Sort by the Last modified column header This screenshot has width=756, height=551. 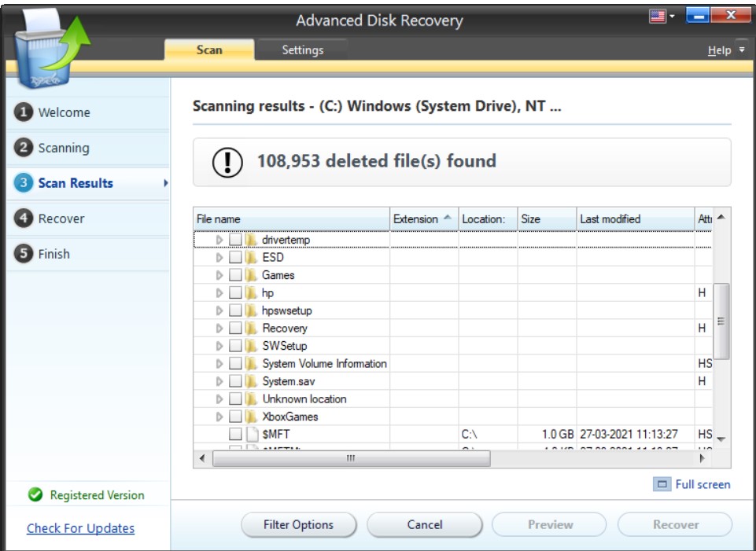click(x=610, y=219)
